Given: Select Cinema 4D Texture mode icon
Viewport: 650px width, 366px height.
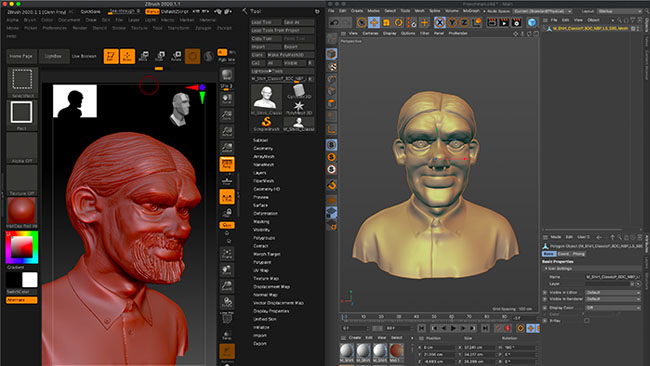Looking at the screenshot, I should (x=332, y=67).
